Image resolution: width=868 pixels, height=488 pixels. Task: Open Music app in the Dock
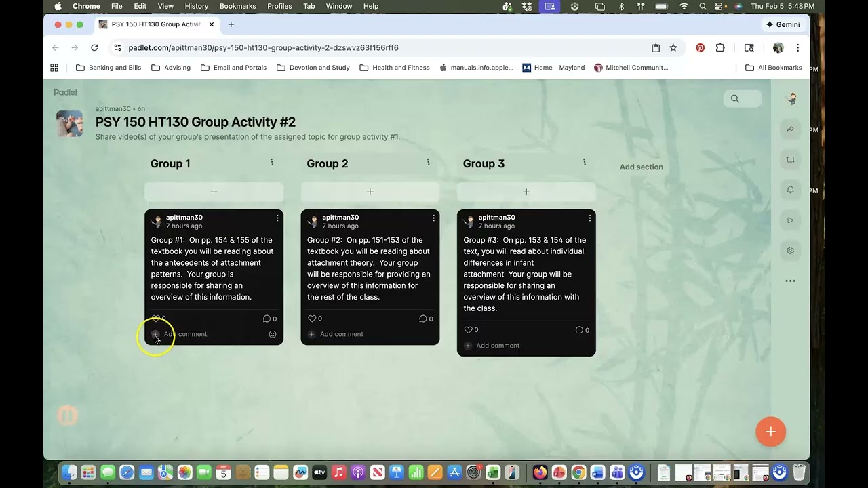click(339, 472)
